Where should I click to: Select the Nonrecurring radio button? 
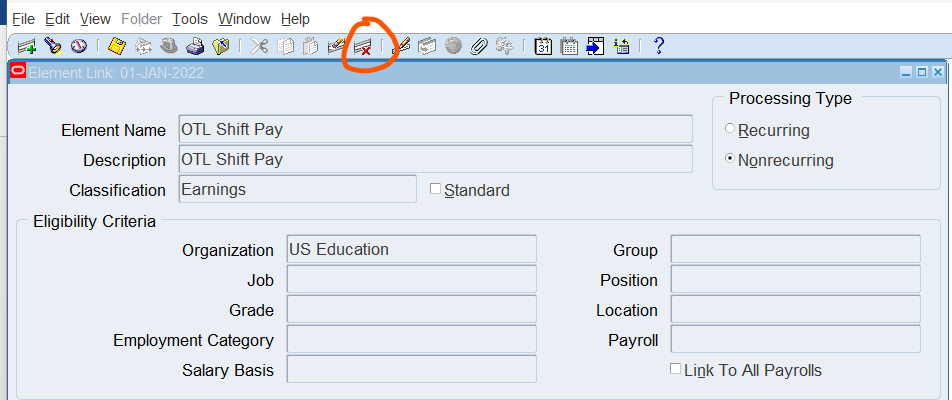(730, 159)
